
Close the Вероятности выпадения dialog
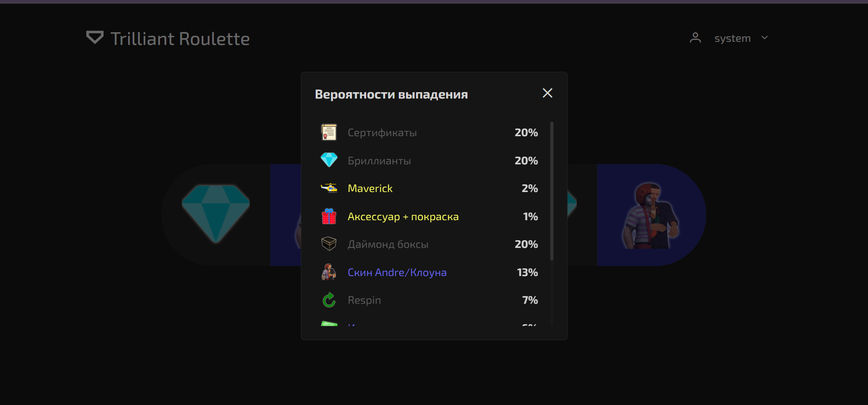[x=547, y=93]
